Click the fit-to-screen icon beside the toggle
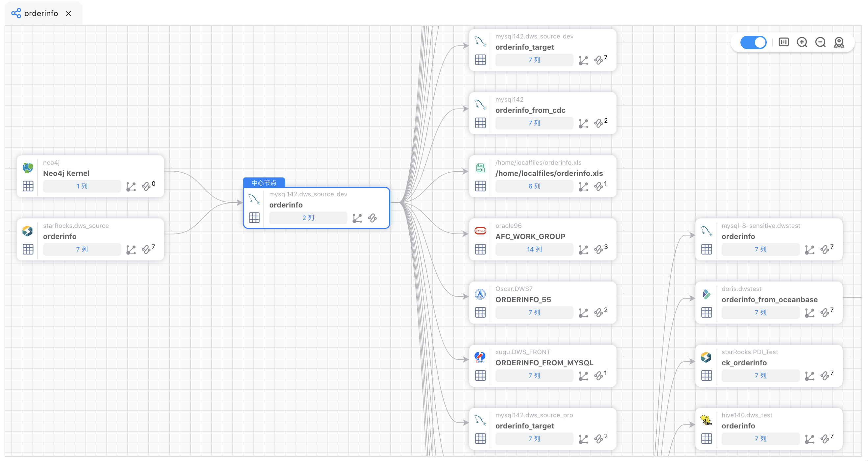Viewport: 868px width, 461px height. [784, 42]
